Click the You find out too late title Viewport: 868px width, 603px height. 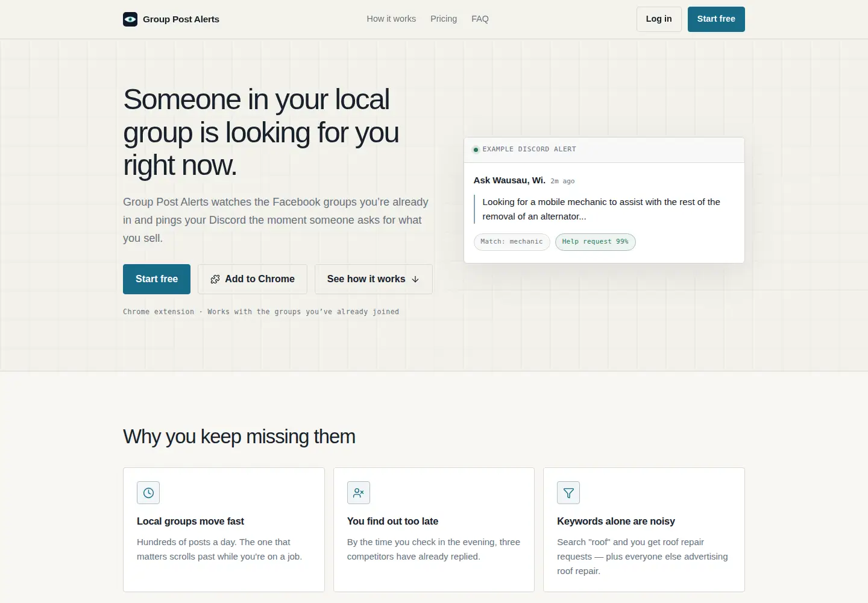pos(392,522)
